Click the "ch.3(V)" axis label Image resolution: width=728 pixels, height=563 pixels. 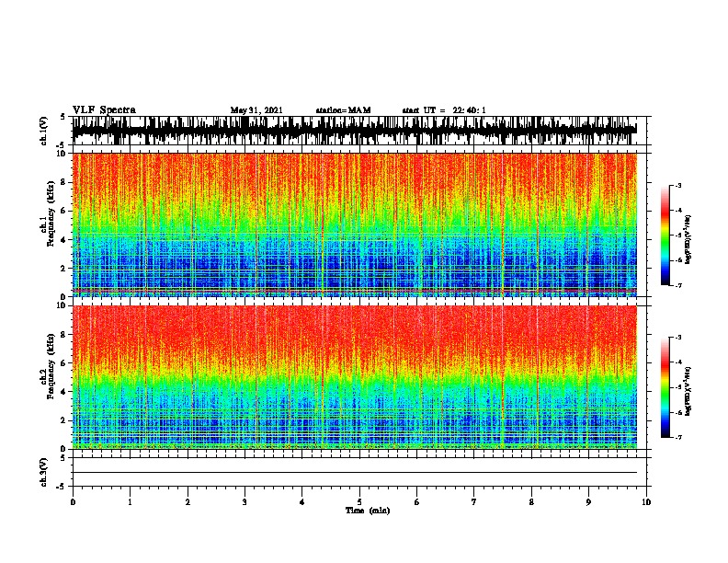tap(44, 472)
